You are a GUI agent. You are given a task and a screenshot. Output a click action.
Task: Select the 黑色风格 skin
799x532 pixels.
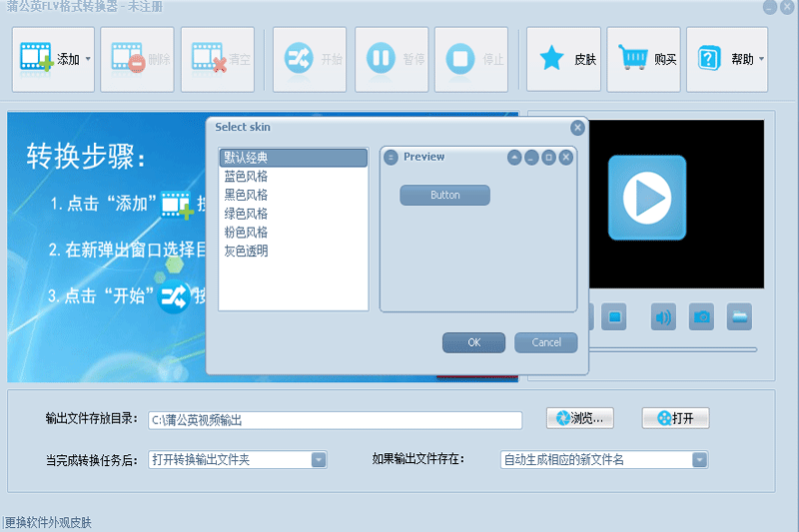coord(294,195)
